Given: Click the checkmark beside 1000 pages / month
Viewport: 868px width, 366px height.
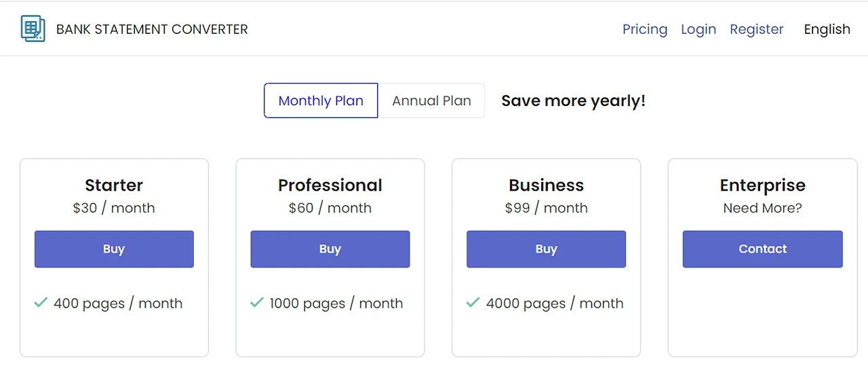Looking at the screenshot, I should point(256,302).
